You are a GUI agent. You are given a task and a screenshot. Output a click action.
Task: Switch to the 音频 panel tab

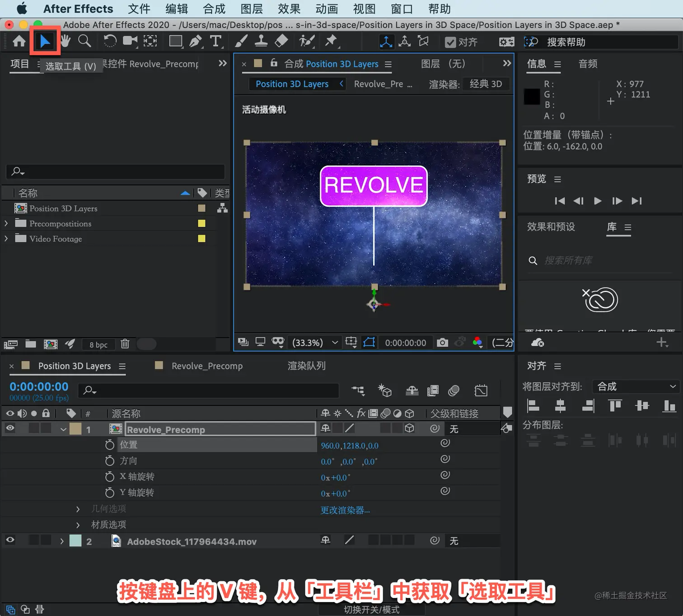click(588, 64)
